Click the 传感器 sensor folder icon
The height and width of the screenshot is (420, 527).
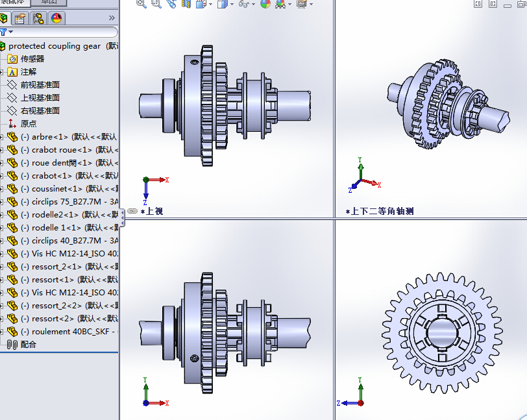point(12,59)
